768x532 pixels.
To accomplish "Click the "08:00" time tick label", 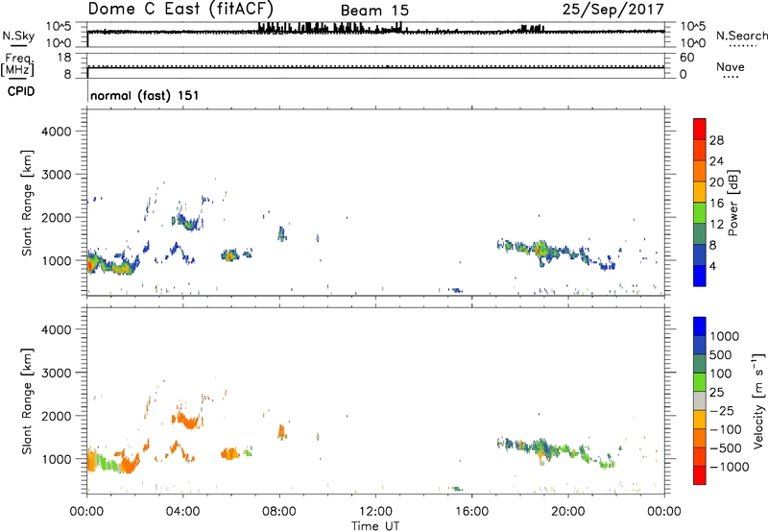I will 279,512.
